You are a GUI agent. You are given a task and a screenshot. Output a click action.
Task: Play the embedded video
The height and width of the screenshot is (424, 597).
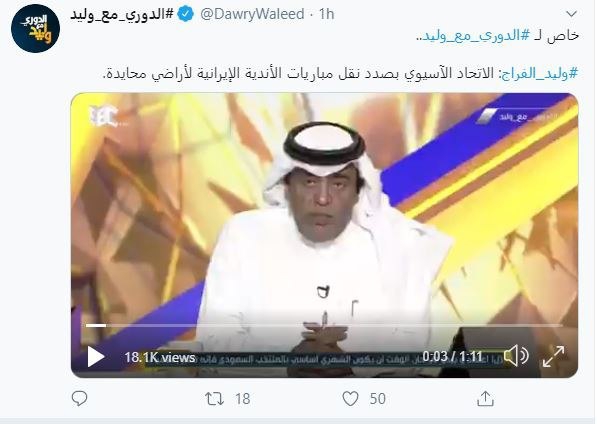click(96, 357)
